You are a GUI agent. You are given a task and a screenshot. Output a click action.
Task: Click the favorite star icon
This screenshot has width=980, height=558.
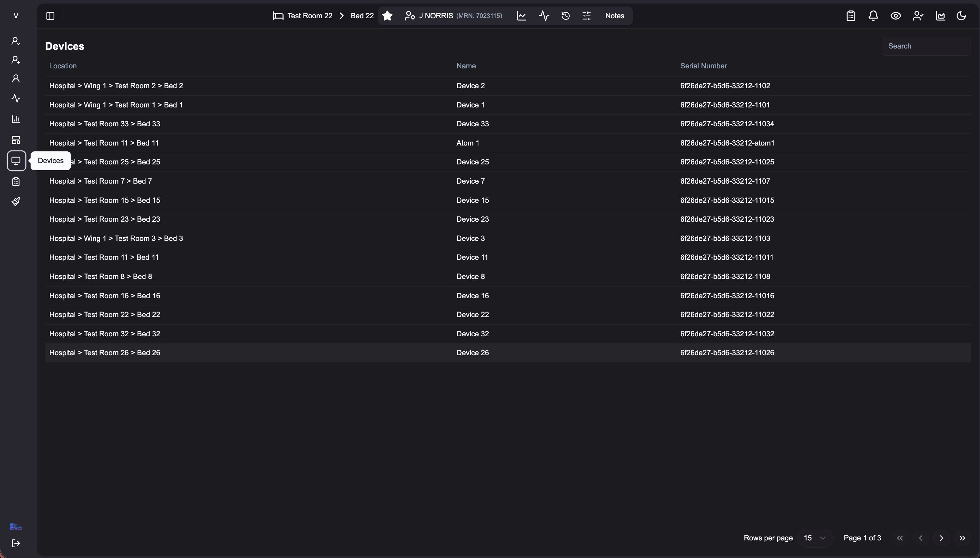[x=387, y=16]
